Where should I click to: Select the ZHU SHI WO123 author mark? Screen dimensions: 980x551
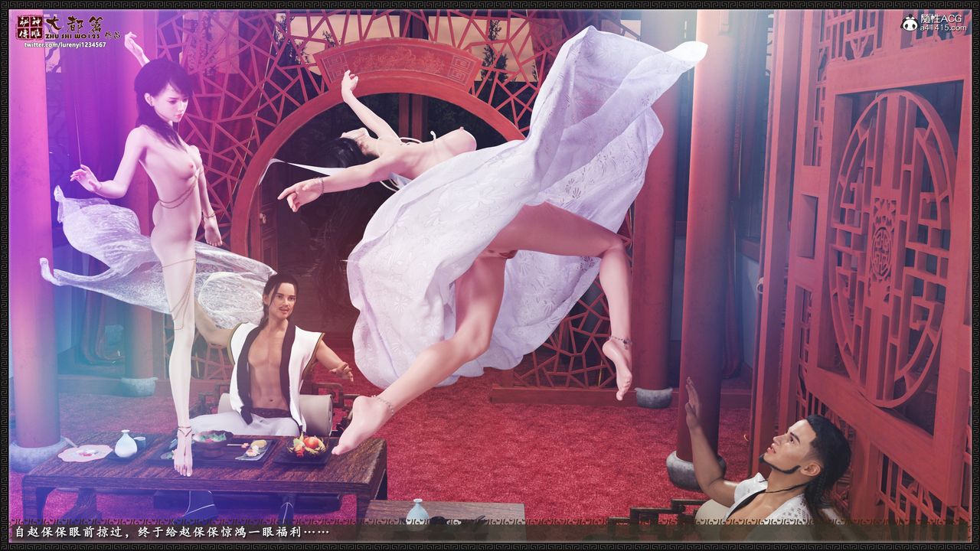pyautogui.click(x=73, y=35)
